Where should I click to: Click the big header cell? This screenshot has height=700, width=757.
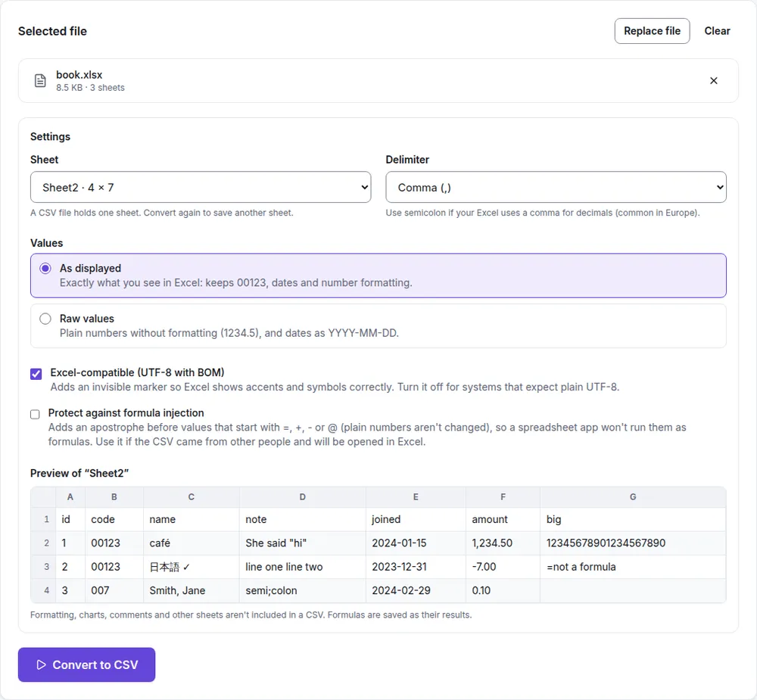633,519
